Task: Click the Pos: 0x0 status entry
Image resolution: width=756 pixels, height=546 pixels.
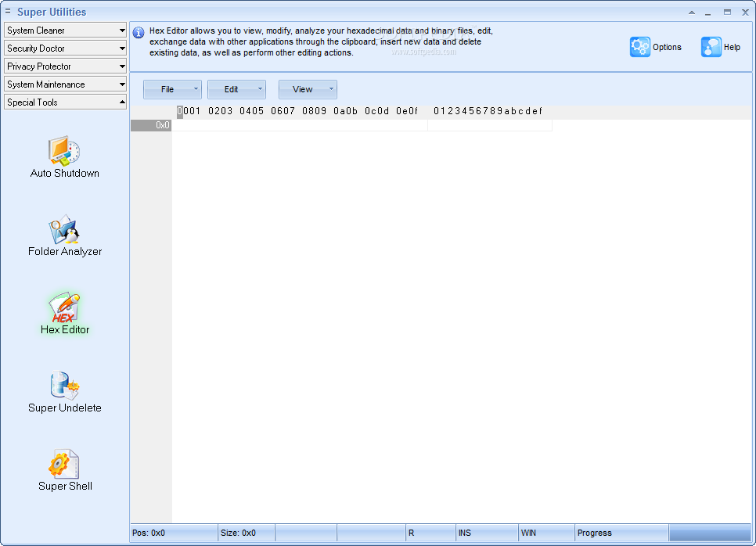Action: [174, 533]
